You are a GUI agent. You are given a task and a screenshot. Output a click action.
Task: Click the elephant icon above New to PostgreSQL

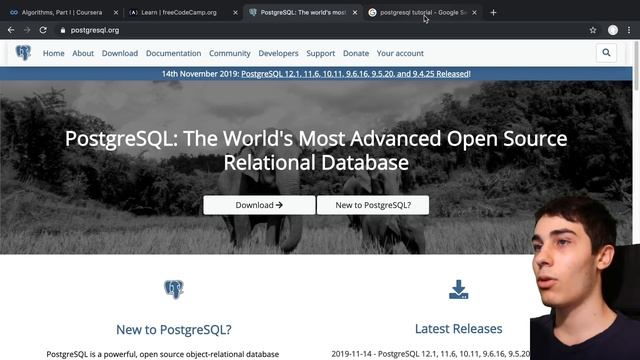(174, 289)
